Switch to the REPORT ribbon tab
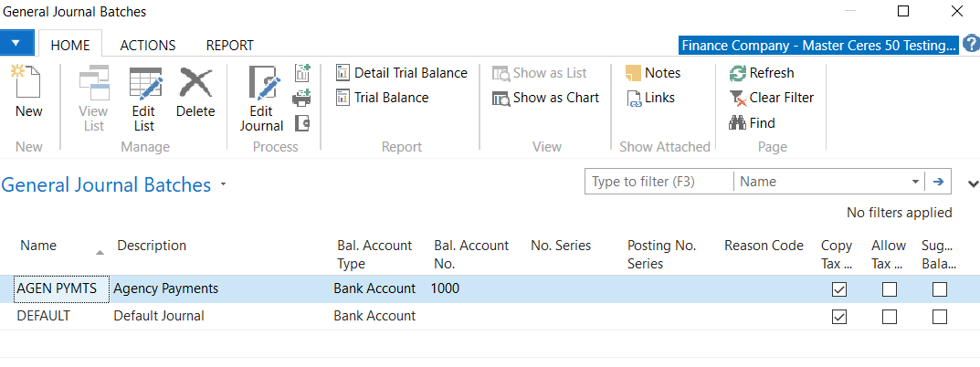980x367 pixels. (x=229, y=45)
